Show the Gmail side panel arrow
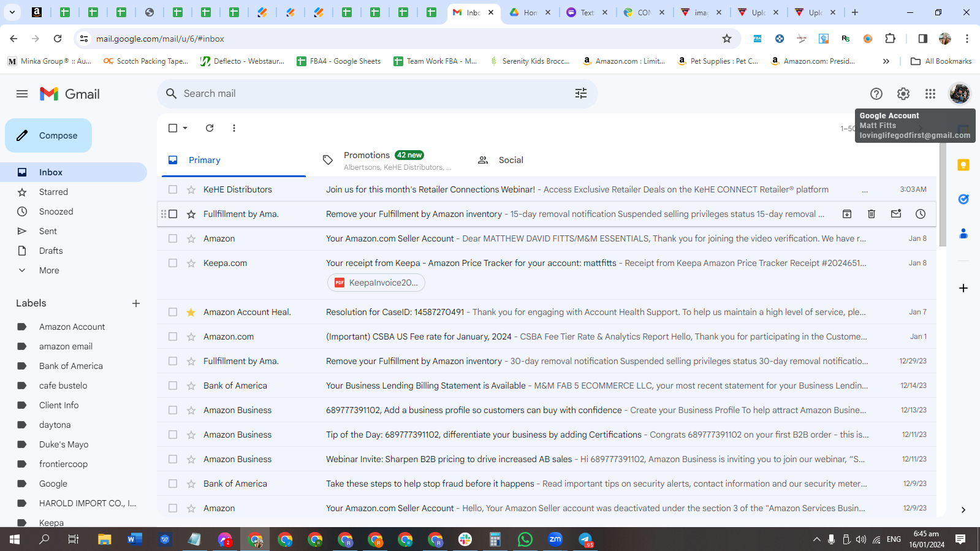980x551 pixels. pyautogui.click(x=963, y=510)
